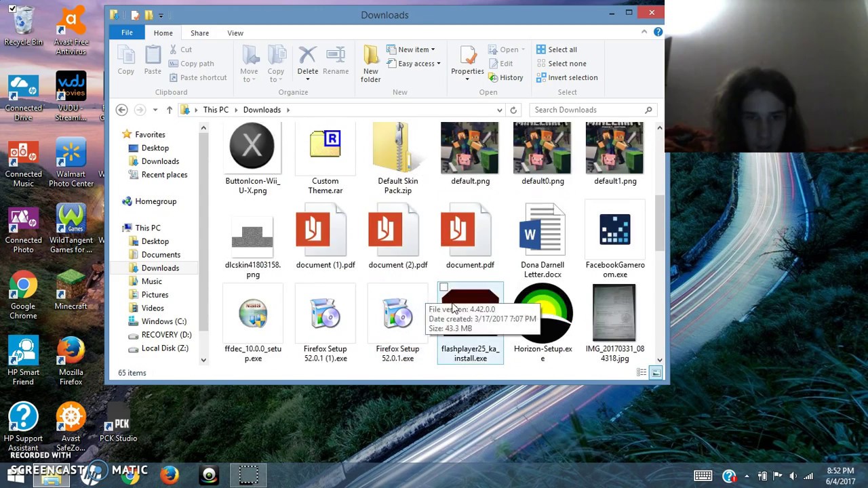Open Local Disk (Z:) drive

[165, 348]
